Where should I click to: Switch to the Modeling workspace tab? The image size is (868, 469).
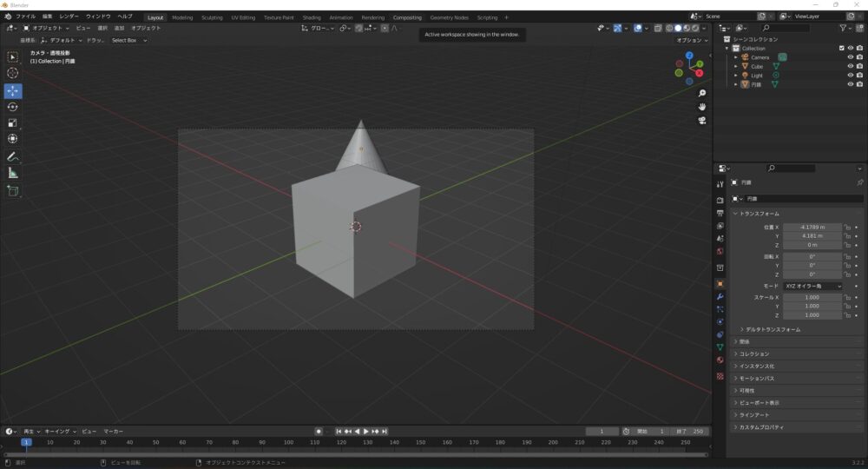click(x=182, y=17)
